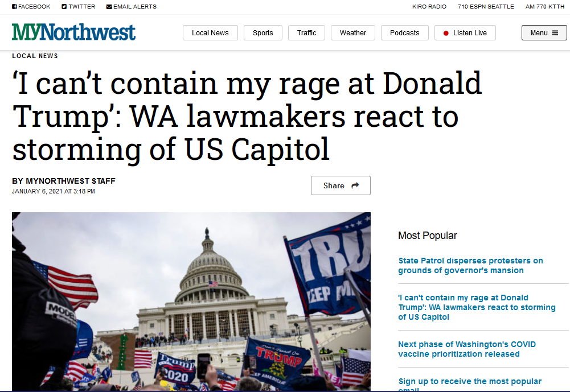Go to MyNorthwest homepage via logo
The height and width of the screenshot is (392, 570).
click(x=74, y=32)
